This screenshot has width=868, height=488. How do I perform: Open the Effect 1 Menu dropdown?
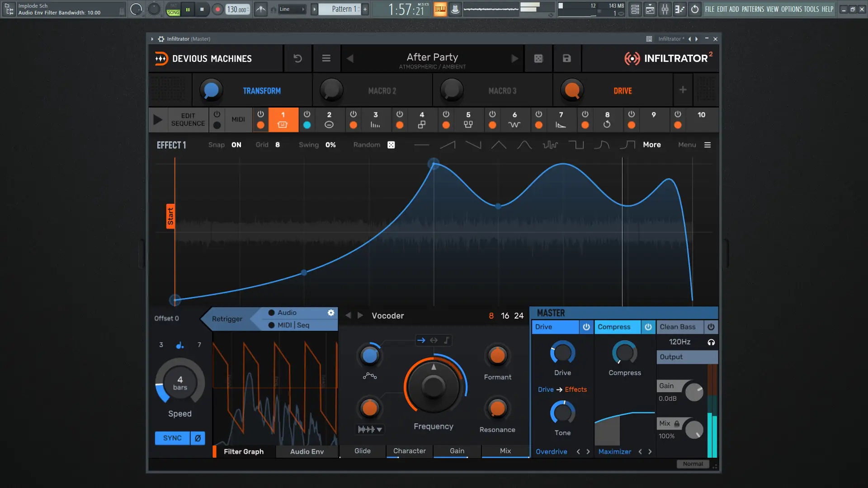[707, 145]
